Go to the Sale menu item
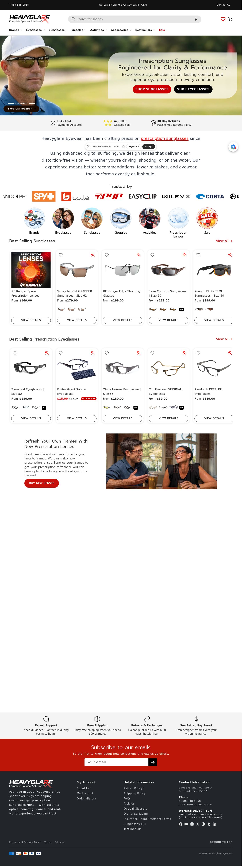This screenshot has width=242, height=868. (162, 30)
